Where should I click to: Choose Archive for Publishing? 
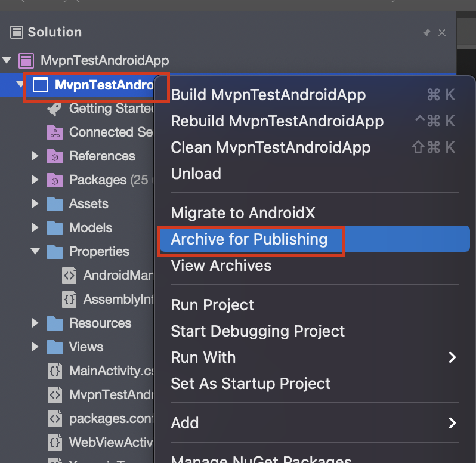pos(249,239)
